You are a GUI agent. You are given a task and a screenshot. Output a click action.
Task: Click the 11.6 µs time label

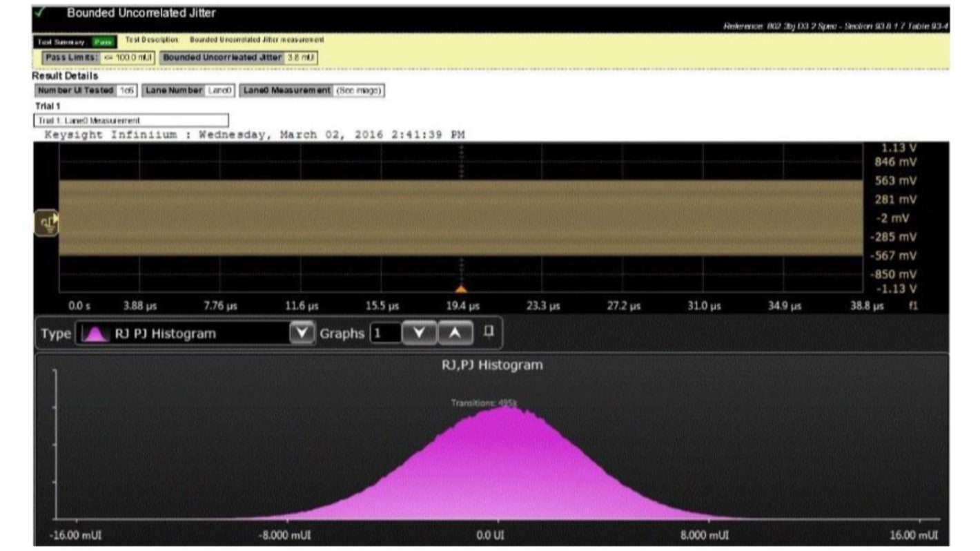(x=302, y=305)
